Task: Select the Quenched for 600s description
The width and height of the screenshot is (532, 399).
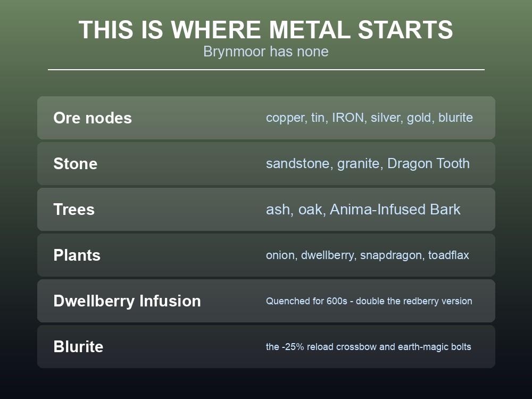Action: coord(369,301)
